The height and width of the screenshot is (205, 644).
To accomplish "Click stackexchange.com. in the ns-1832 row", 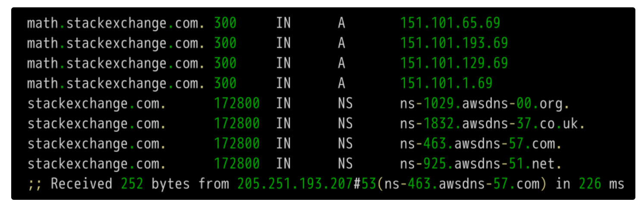I will click(96, 124).
